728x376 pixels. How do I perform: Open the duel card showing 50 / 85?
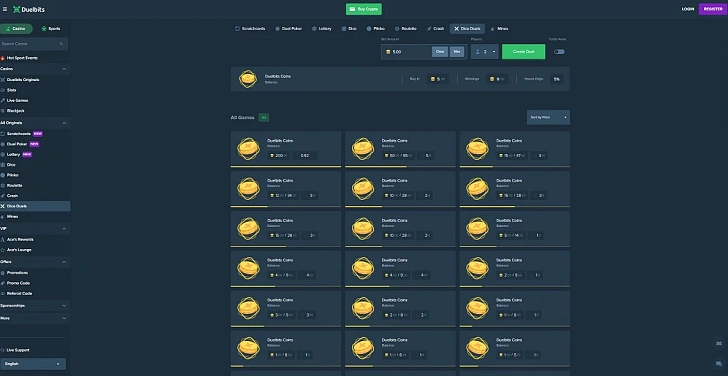pos(400,149)
